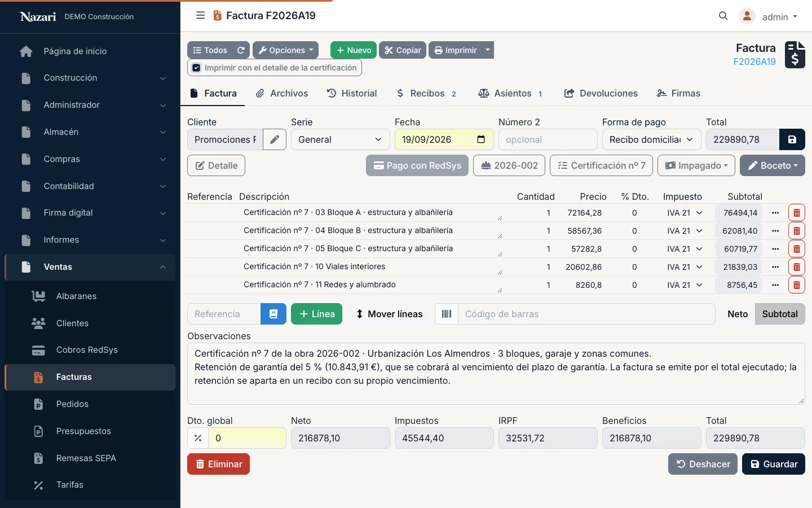
Task: Select the Subtotal view toggle
Action: point(780,314)
